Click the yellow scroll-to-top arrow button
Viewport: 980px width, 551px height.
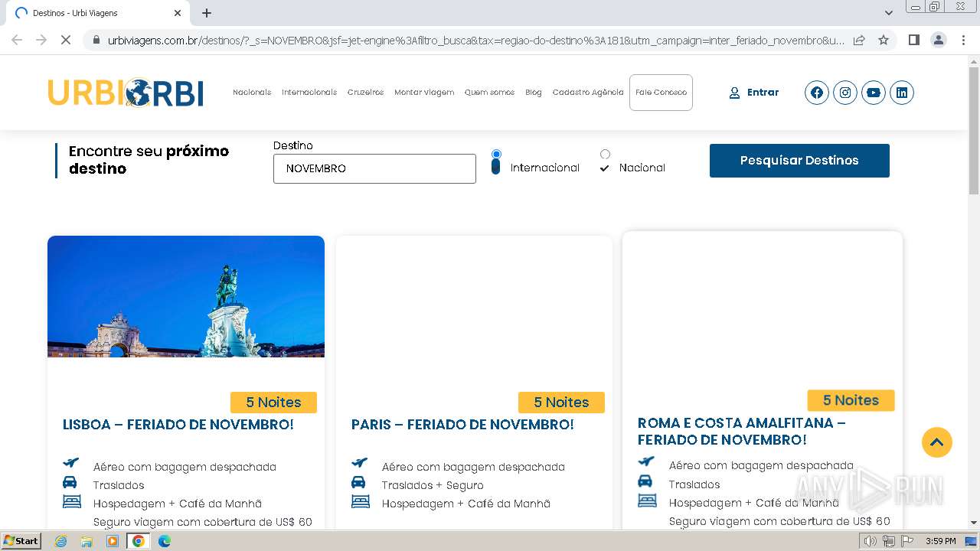(936, 442)
